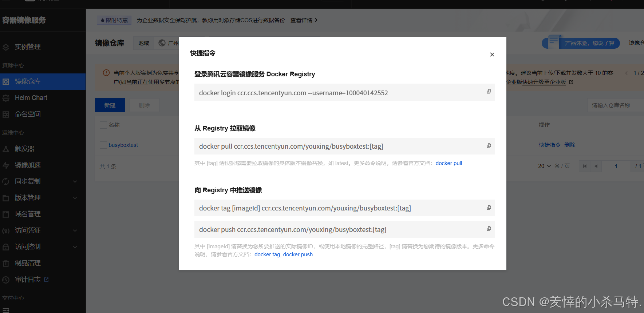Click 产品体验，您说了算 banner button
The height and width of the screenshot is (313, 644).
(x=581, y=43)
